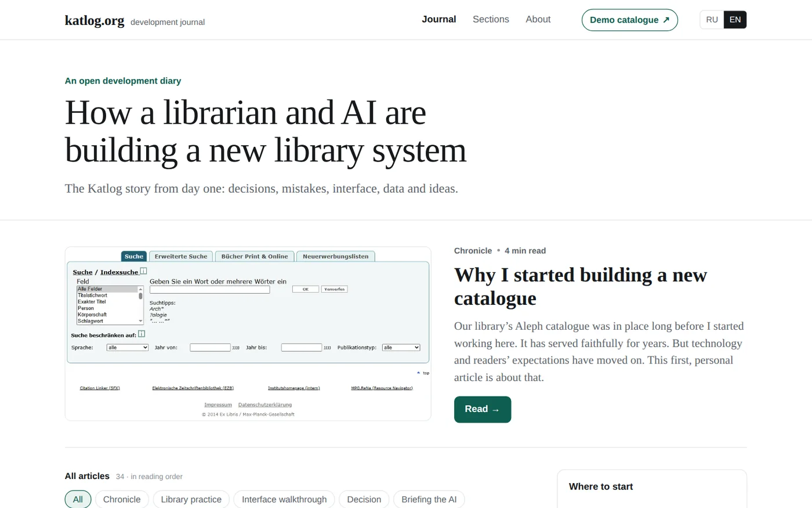Open the Demo catalogue external link

tap(629, 20)
